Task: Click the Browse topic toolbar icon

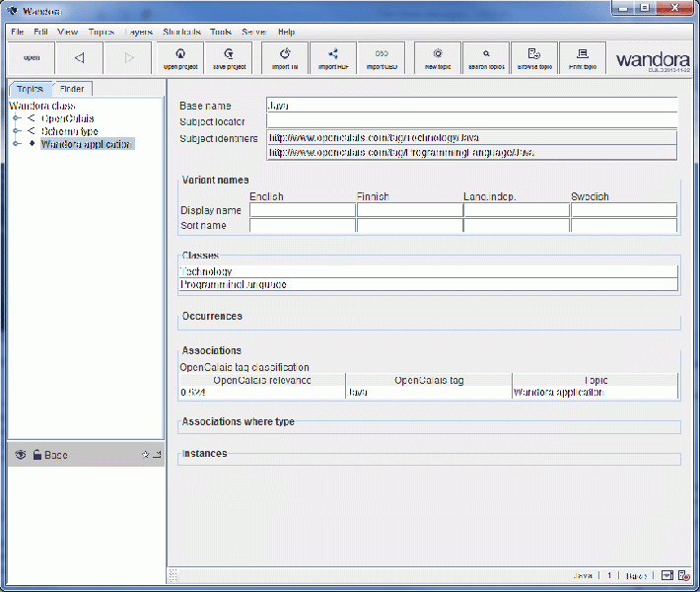Action: pyautogui.click(x=534, y=57)
